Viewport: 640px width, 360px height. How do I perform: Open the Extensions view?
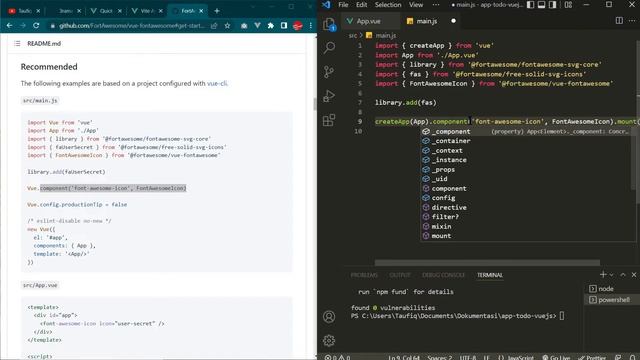coord(329,120)
